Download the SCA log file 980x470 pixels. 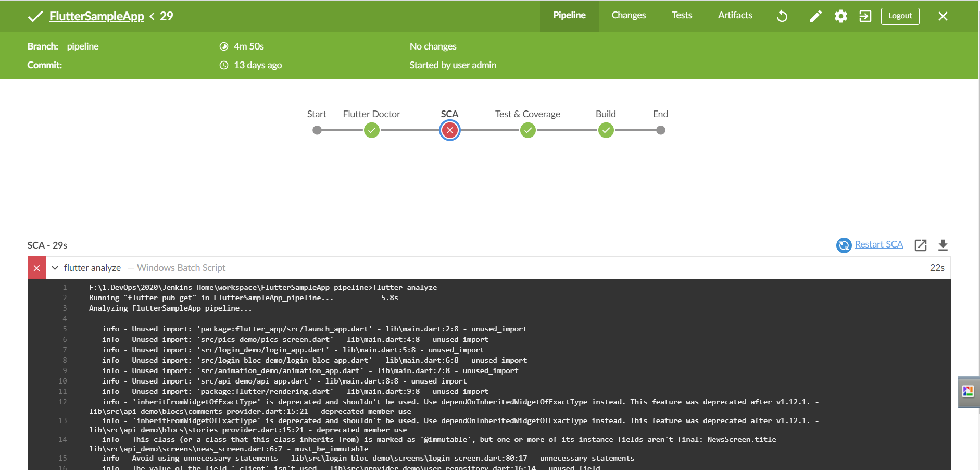point(943,245)
